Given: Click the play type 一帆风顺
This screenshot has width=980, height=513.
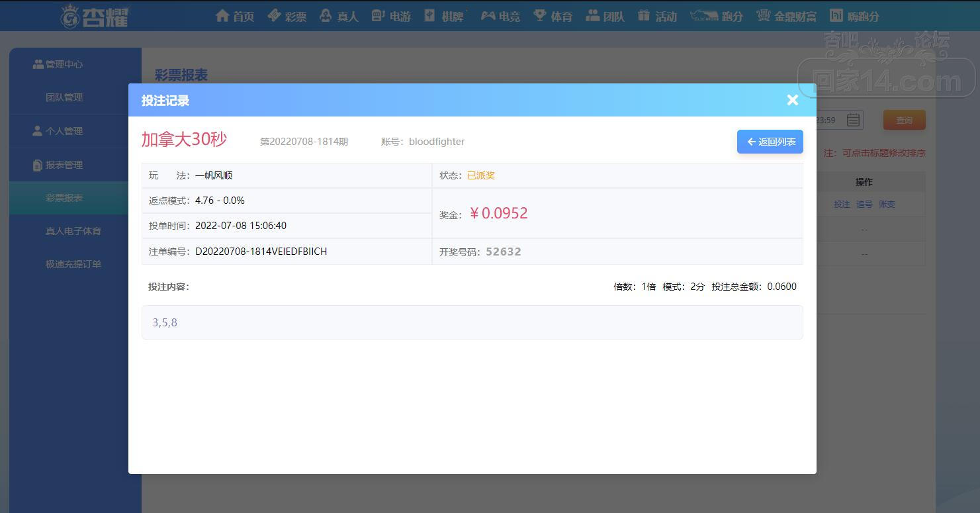Looking at the screenshot, I should pyautogui.click(x=214, y=175).
